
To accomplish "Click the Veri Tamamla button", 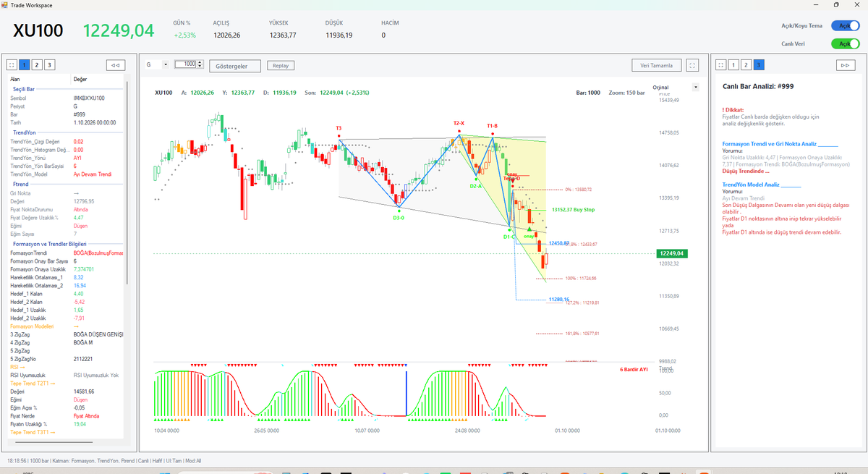I will pos(657,65).
